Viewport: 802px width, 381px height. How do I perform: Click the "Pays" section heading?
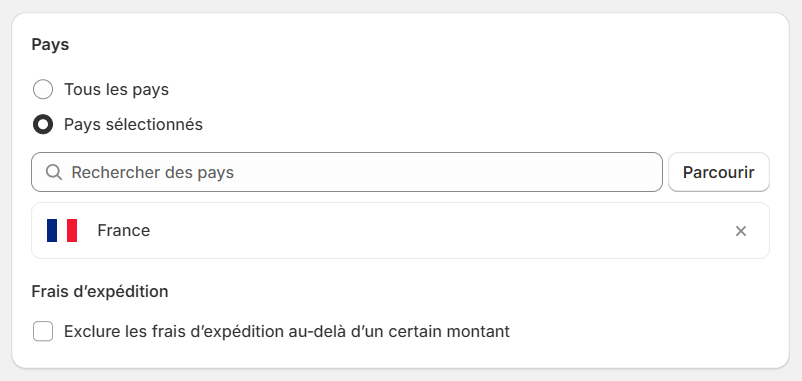tap(50, 44)
